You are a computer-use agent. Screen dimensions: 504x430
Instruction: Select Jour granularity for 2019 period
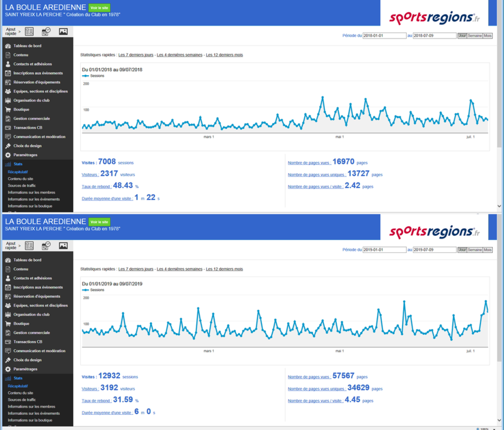pos(462,250)
